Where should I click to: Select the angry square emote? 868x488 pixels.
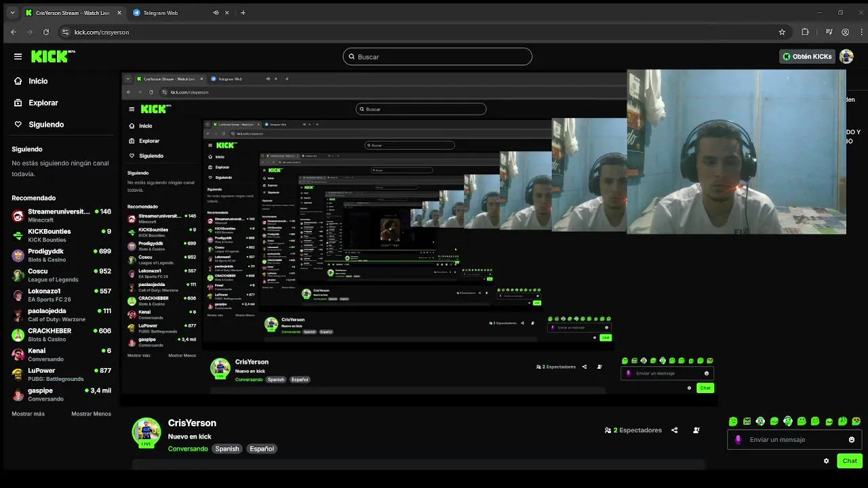pos(747,422)
